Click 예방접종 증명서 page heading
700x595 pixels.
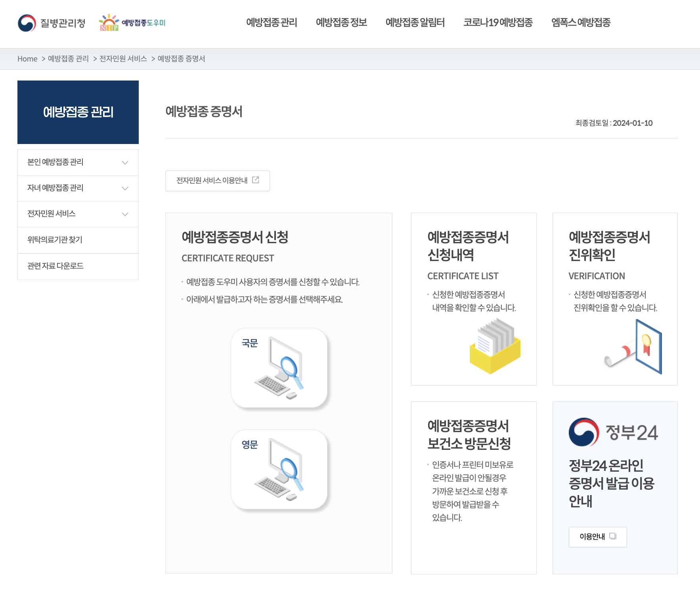click(x=204, y=111)
